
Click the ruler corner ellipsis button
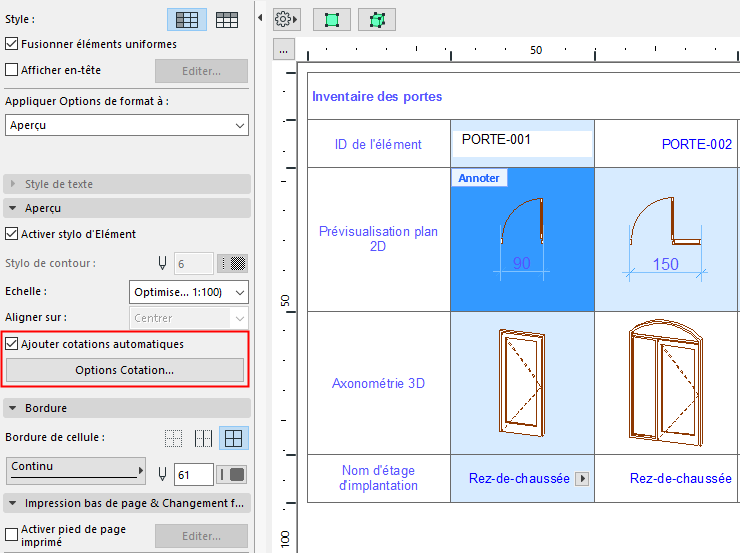coord(284,50)
